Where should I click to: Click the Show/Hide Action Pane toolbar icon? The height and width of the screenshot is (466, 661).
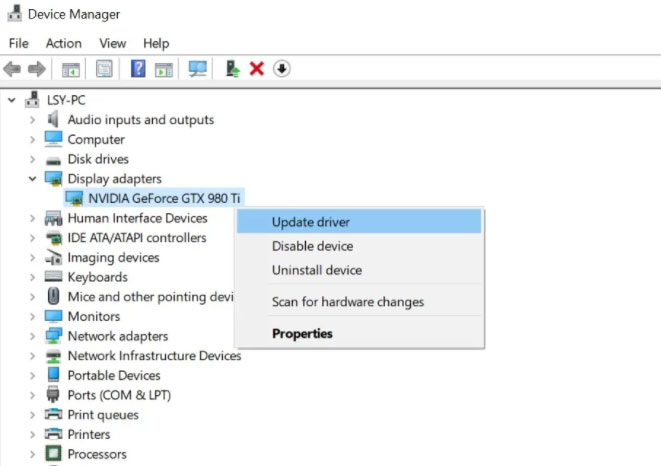(164, 69)
